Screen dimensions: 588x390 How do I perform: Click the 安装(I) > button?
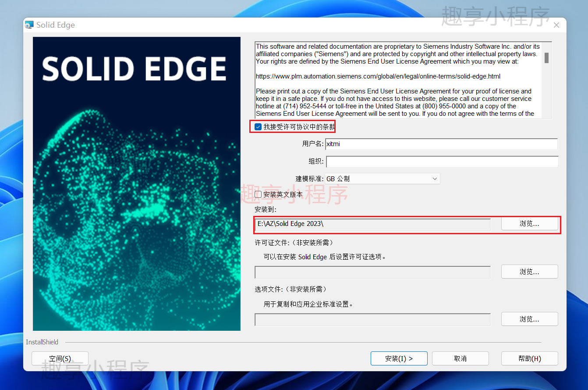(x=399, y=358)
